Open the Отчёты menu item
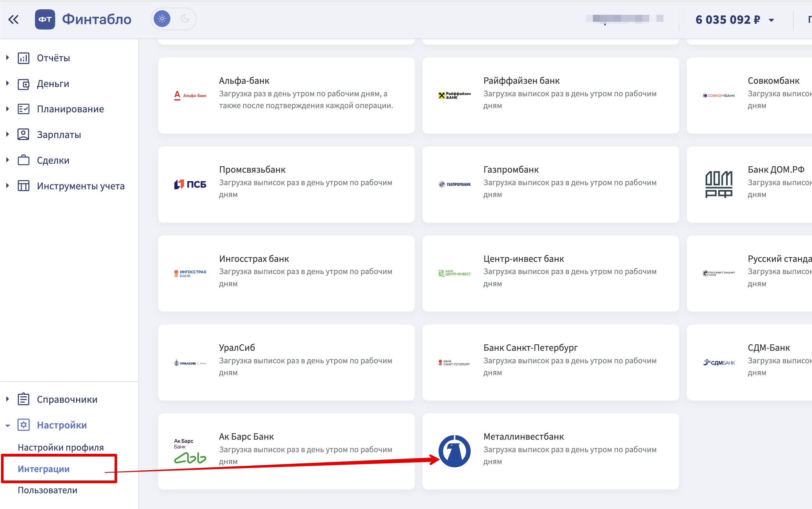 click(54, 58)
